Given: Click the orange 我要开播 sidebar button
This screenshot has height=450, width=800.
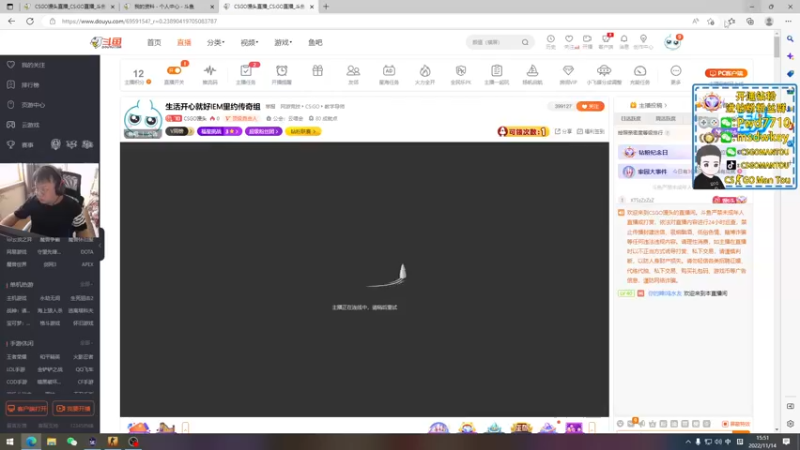Looking at the screenshot, I should point(73,409).
